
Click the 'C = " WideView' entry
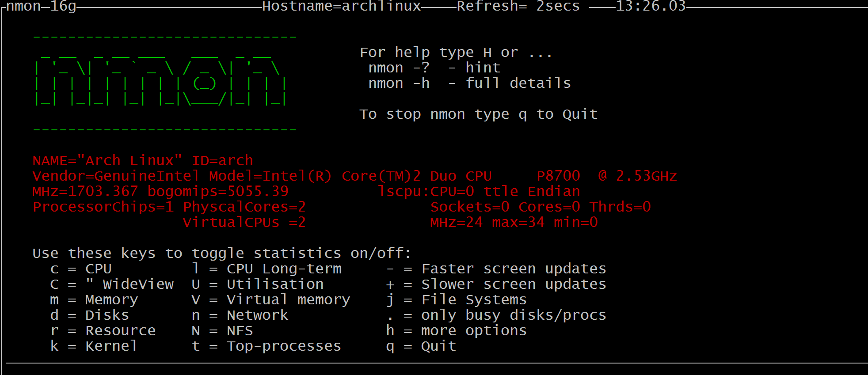[112, 284]
